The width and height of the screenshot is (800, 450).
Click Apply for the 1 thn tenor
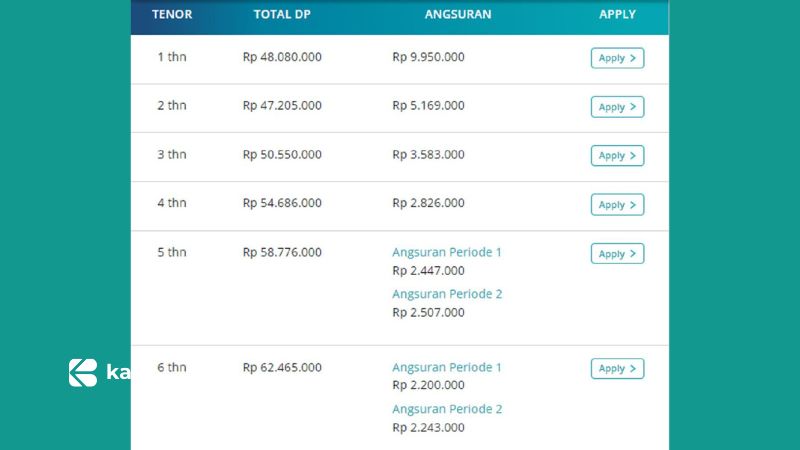(x=617, y=58)
